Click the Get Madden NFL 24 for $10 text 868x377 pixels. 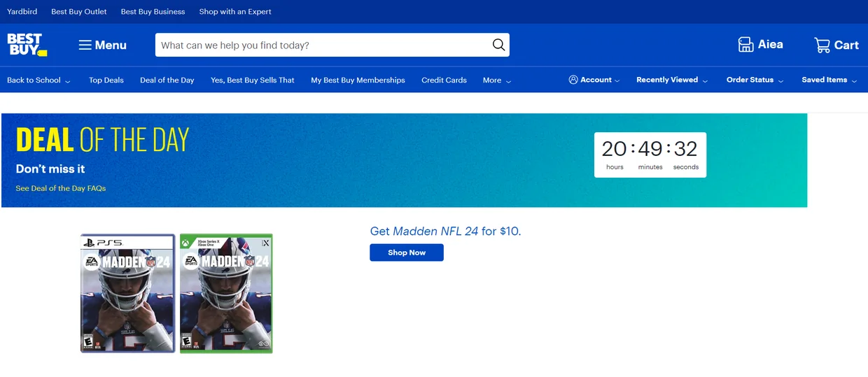pyautogui.click(x=445, y=231)
